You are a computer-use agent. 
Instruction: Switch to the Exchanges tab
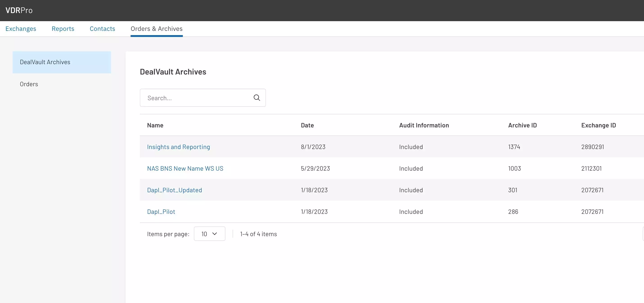[21, 29]
